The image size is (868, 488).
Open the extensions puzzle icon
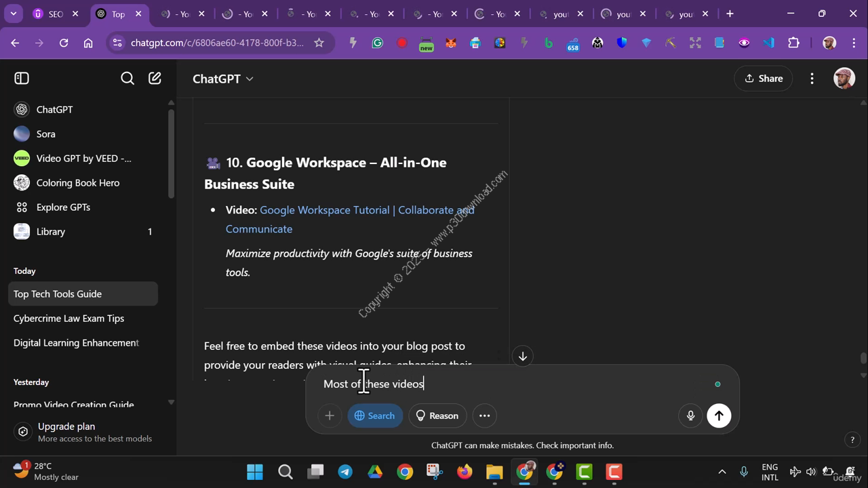793,43
